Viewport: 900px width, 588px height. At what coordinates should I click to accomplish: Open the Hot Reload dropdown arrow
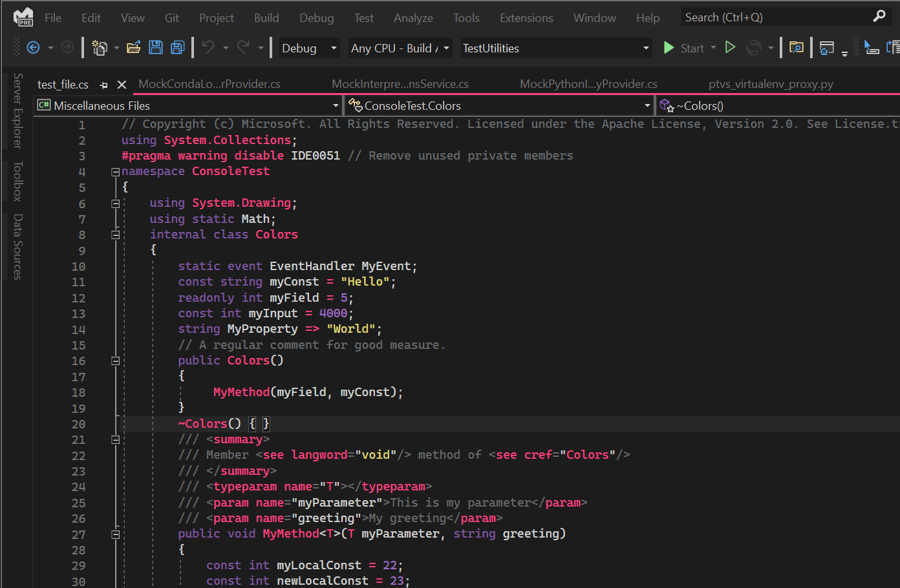click(x=771, y=48)
